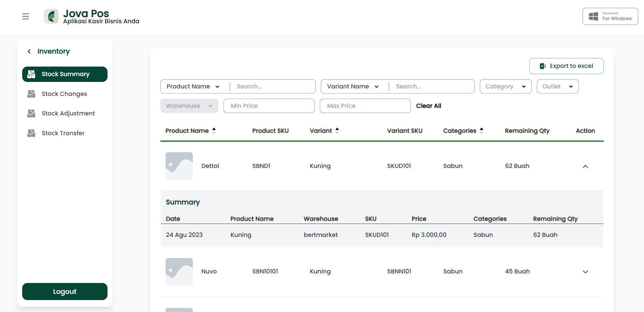Focus the variant name search field
Viewport: 644px width, 312px height.
coord(432,86)
